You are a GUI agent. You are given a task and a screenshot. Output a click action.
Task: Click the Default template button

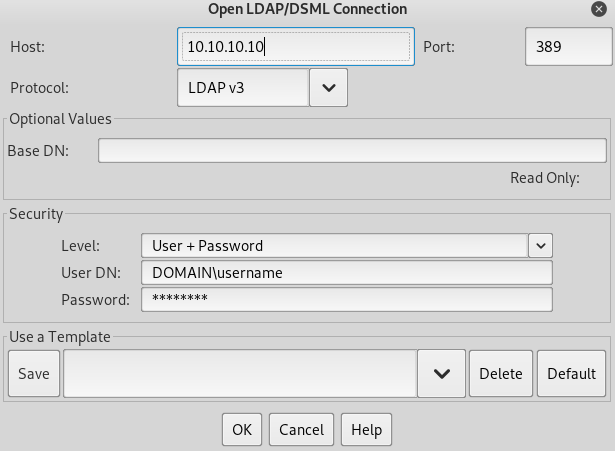(x=571, y=374)
